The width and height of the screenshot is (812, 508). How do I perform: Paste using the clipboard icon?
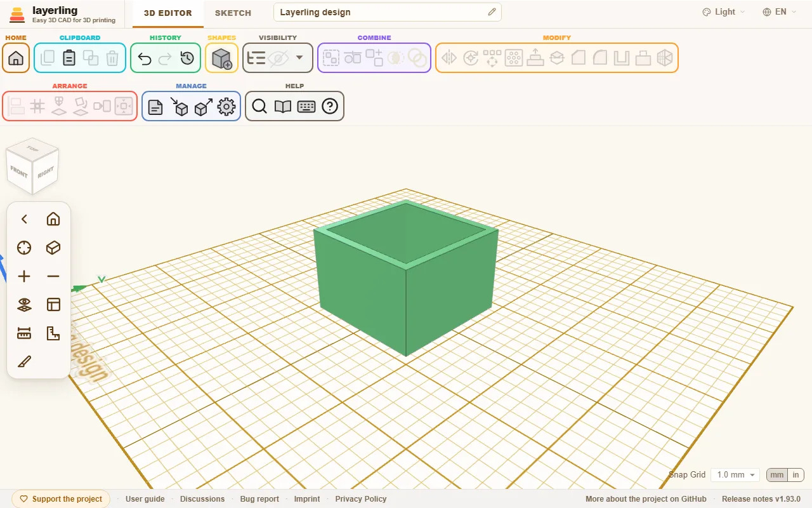69,58
